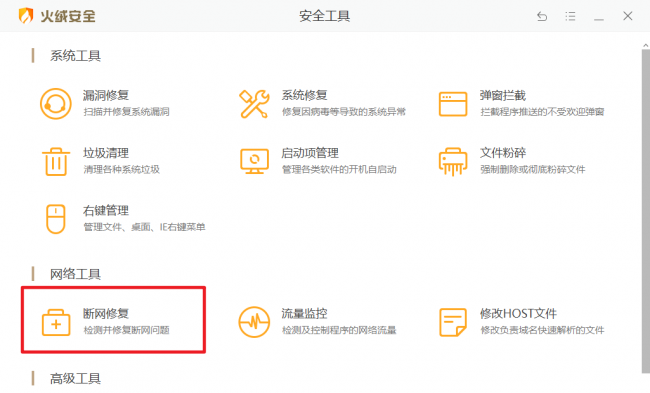Screen dimensions: 650x393
Task: Click the 修改HOST文件 note icon
Action: coord(453,322)
